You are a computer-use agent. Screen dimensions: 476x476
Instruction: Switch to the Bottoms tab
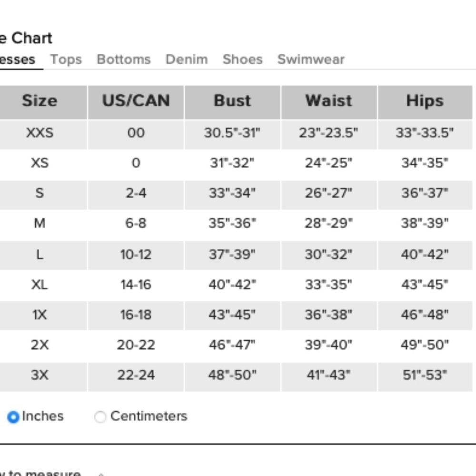point(124,59)
